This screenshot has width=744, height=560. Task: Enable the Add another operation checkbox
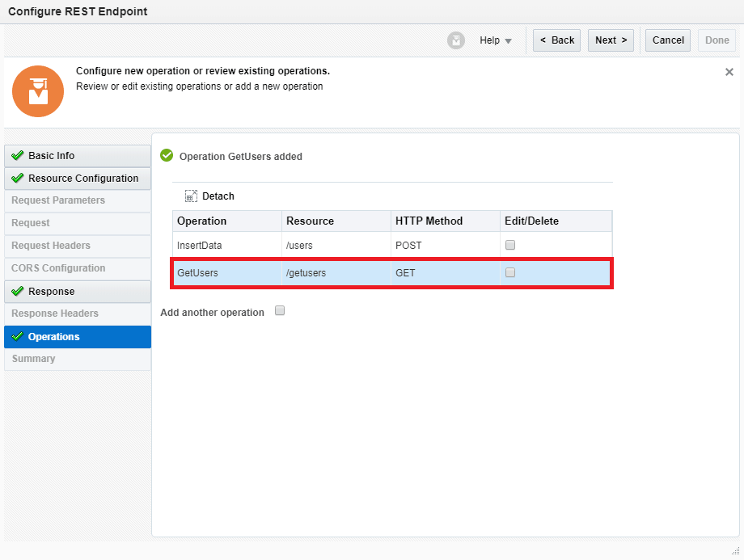pyautogui.click(x=280, y=310)
